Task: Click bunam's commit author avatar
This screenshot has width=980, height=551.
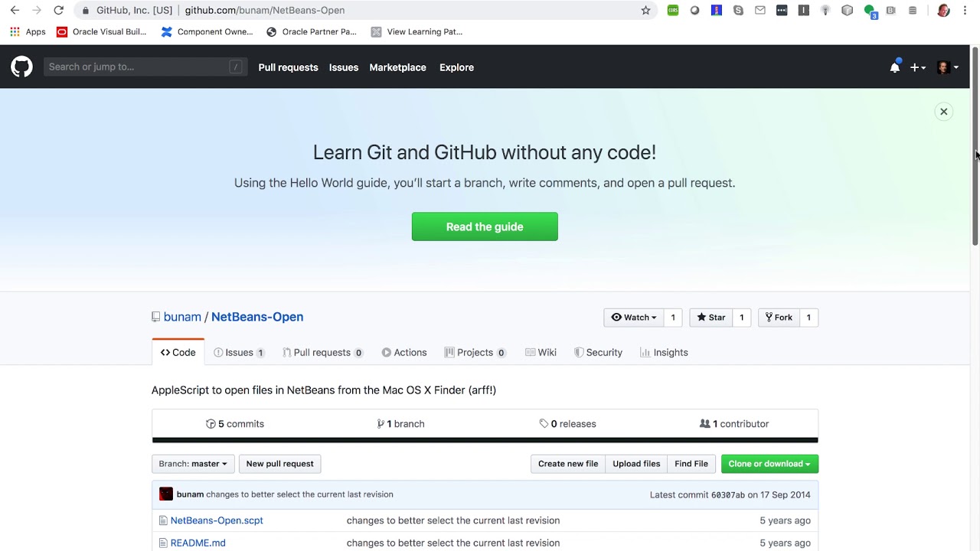Action: click(166, 494)
